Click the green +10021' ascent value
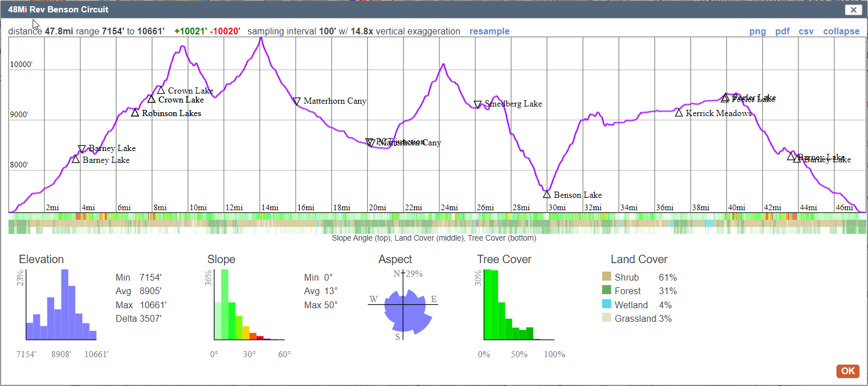The height and width of the screenshot is (386, 868). [190, 32]
